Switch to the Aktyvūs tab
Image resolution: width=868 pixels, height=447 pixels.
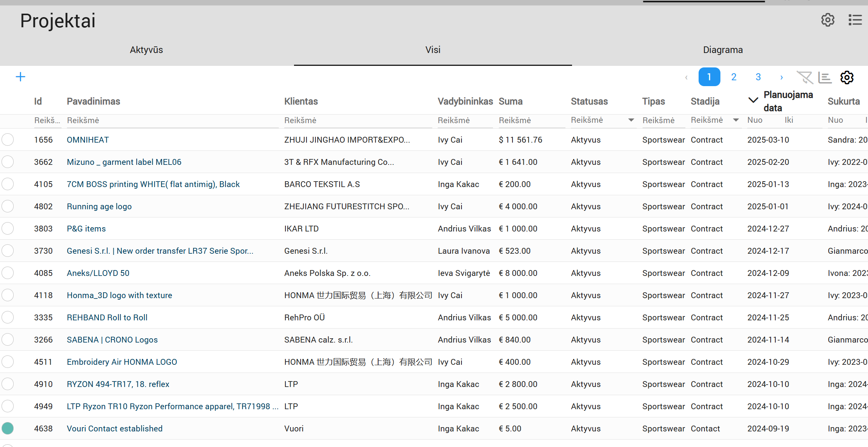pos(146,50)
